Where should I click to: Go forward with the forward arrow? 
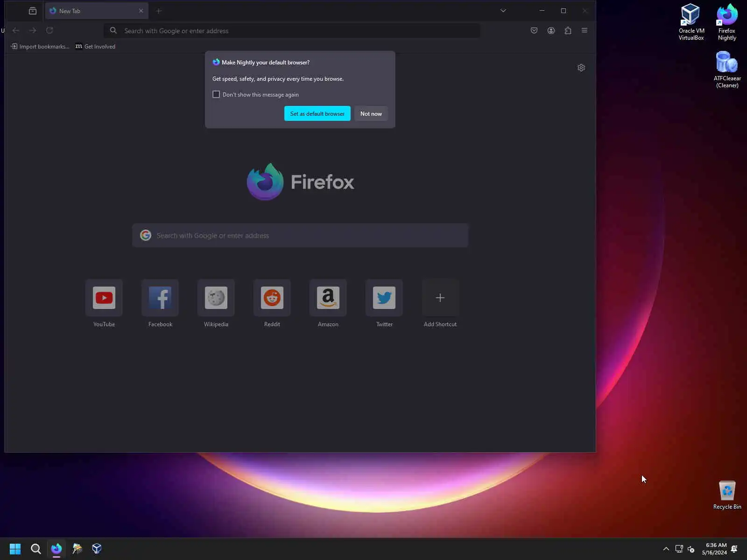point(33,30)
